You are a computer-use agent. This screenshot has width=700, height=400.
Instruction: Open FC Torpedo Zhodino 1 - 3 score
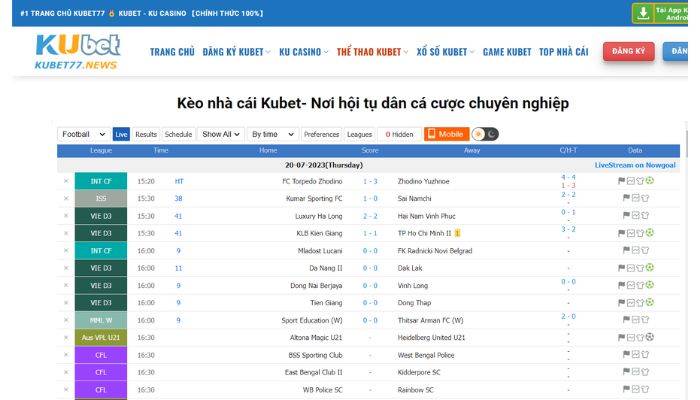click(370, 181)
